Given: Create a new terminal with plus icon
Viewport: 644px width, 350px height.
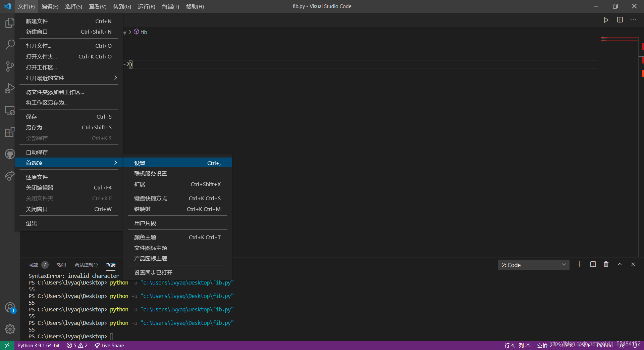Looking at the screenshot, I should click(x=579, y=265).
